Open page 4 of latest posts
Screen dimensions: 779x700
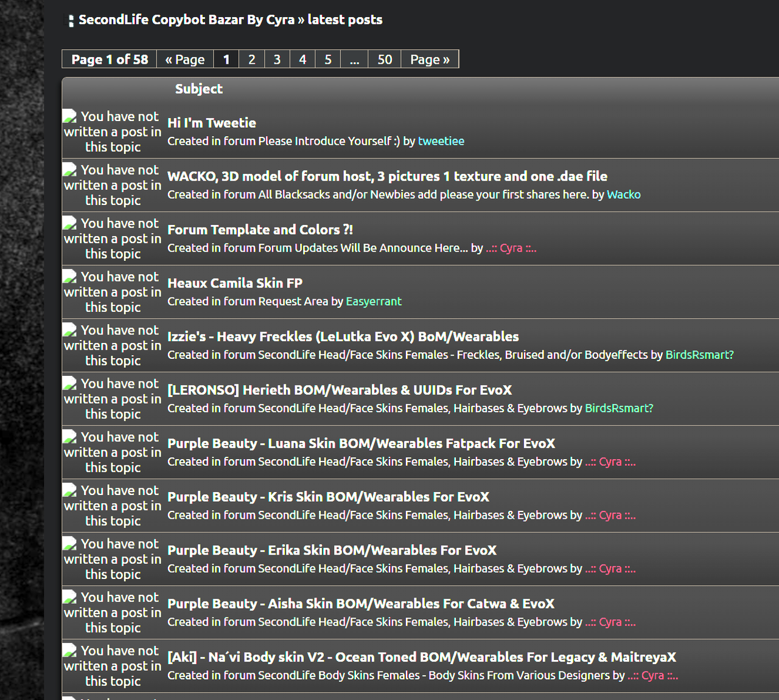pos(302,59)
